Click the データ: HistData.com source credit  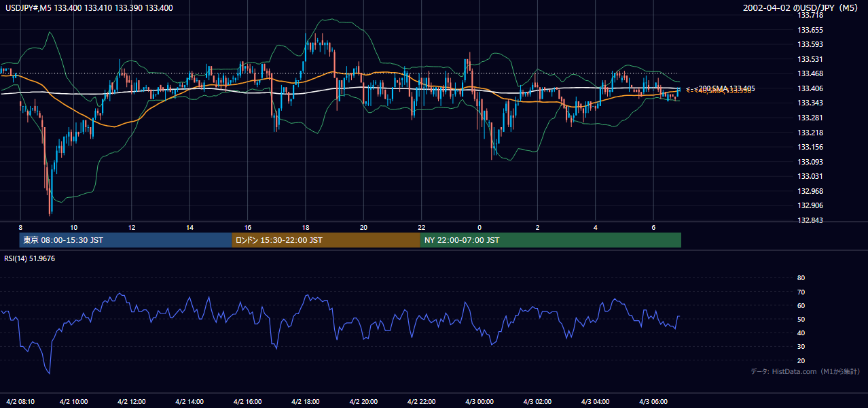click(806, 372)
